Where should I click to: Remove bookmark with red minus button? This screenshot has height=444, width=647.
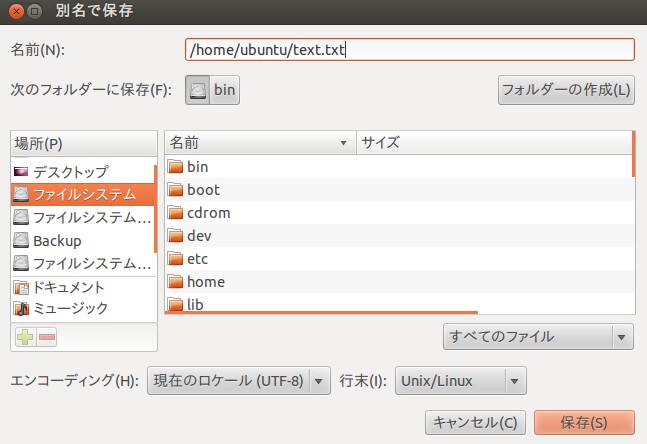pos(47,337)
